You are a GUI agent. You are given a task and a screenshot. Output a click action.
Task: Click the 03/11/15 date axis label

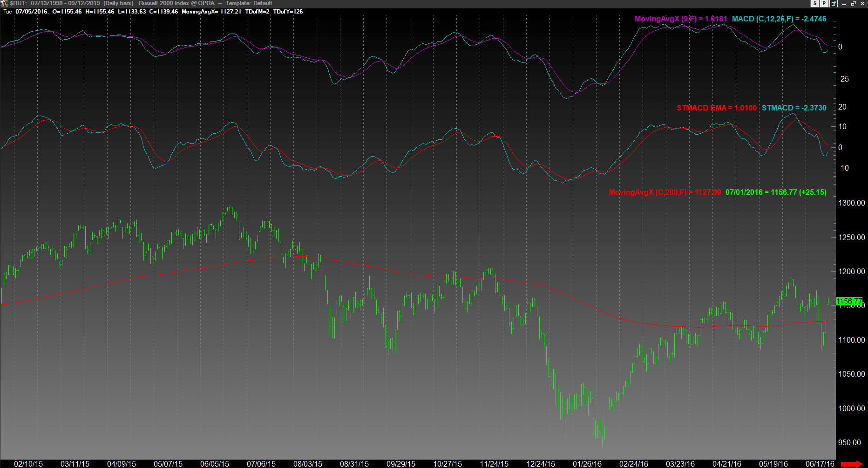coord(75,464)
